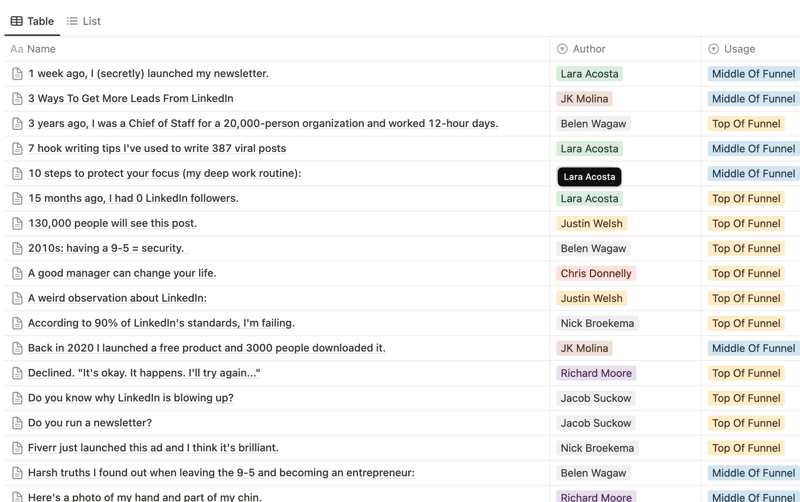Viewport: 800px width, 502px height.
Task: Switch to the Table view tab
Action: pos(32,21)
